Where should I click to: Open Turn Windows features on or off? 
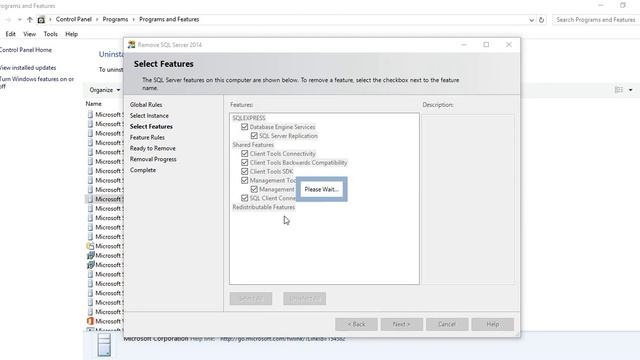37,82
